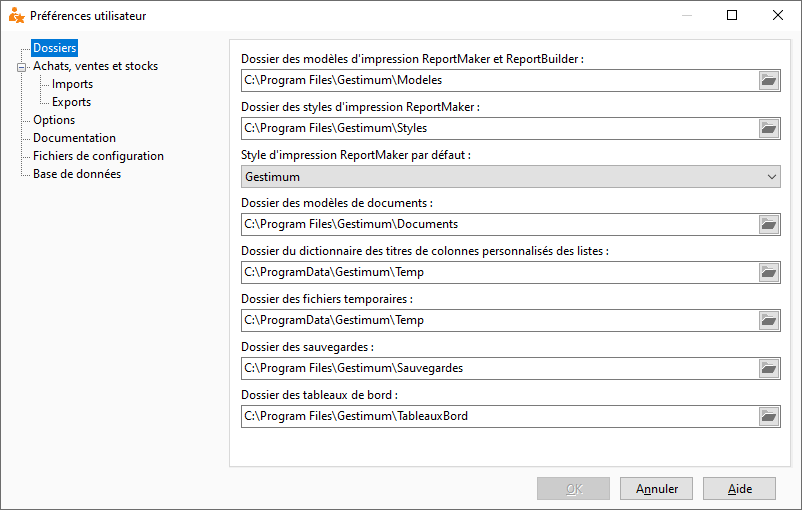Browse folder for ReportMaker Modeles path
The image size is (802, 510).
click(x=768, y=81)
